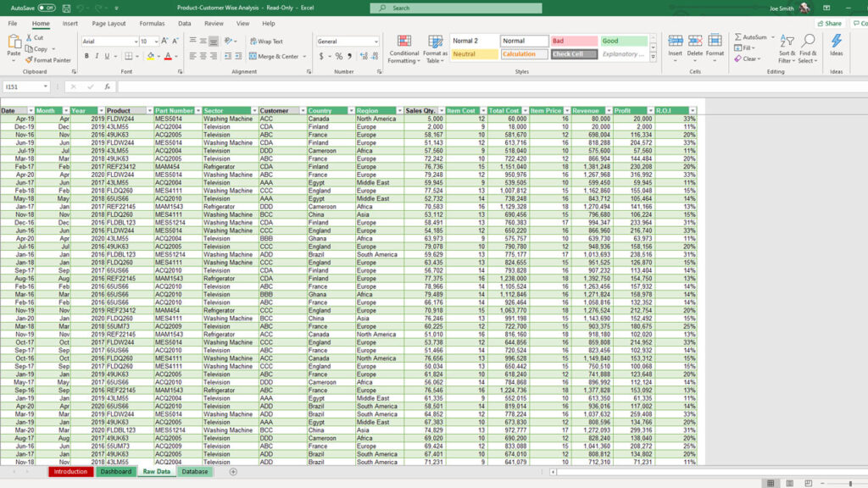This screenshot has height=488, width=868.
Task: Expand the font name Arial dropdown
Action: 135,41
